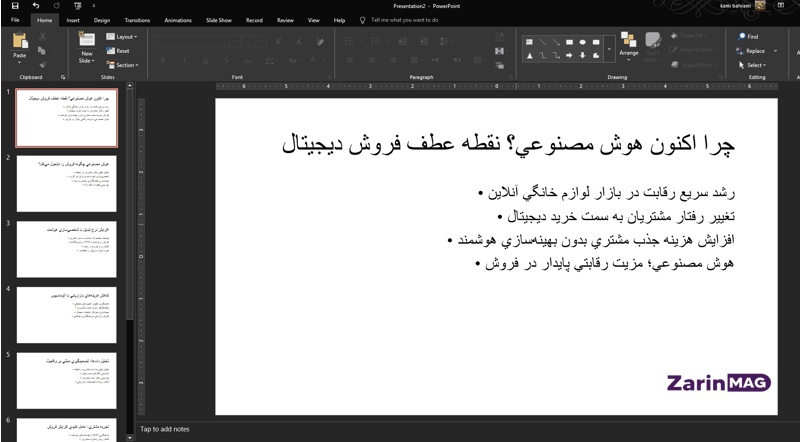
Task: Click Clear All Formatting eraser icon
Action: (320, 41)
